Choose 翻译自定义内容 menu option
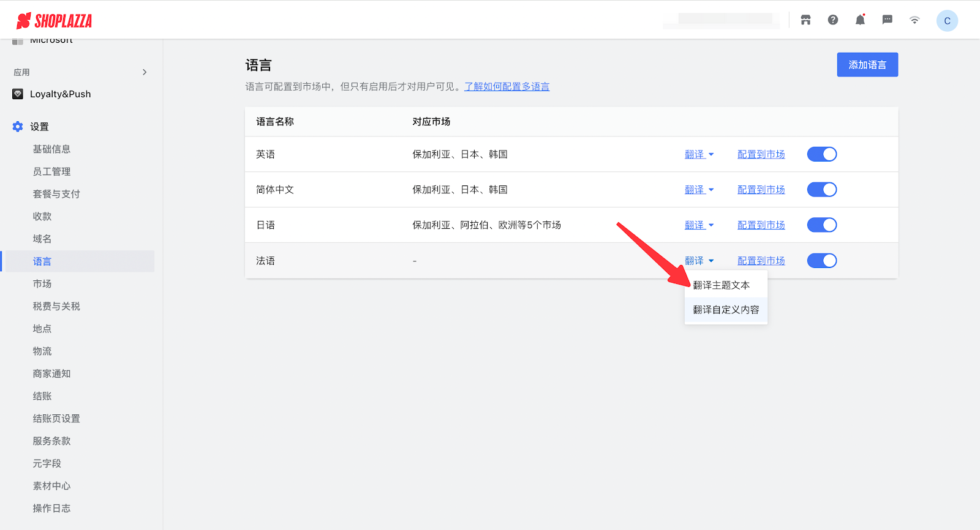The width and height of the screenshot is (980, 530). click(726, 310)
